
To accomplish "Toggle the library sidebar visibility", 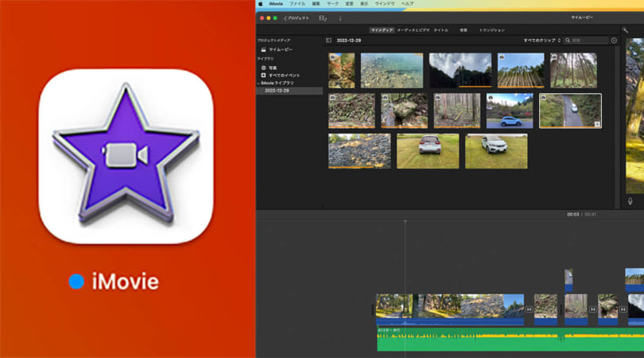I will click(x=328, y=41).
